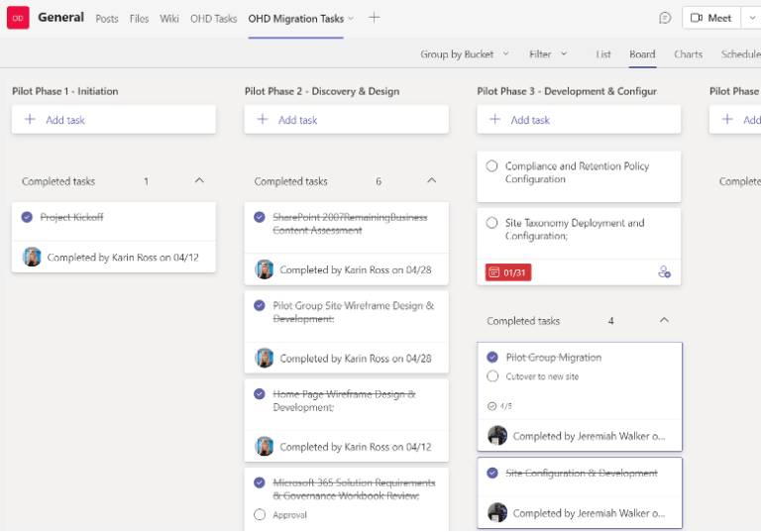Screen dimensions: 761x532
Task: Add task in the fourth Pilot Phase bucket
Action: [735, 120]
